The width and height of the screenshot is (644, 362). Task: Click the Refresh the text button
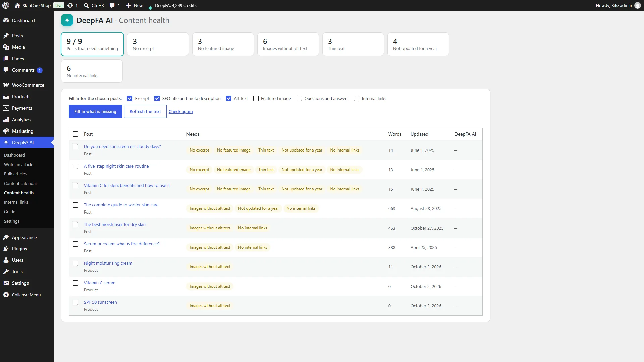click(145, 111)
